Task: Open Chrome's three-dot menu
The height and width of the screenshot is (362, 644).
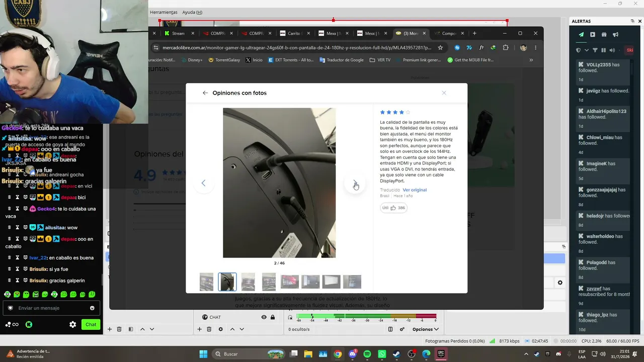Action: (535, 48)
